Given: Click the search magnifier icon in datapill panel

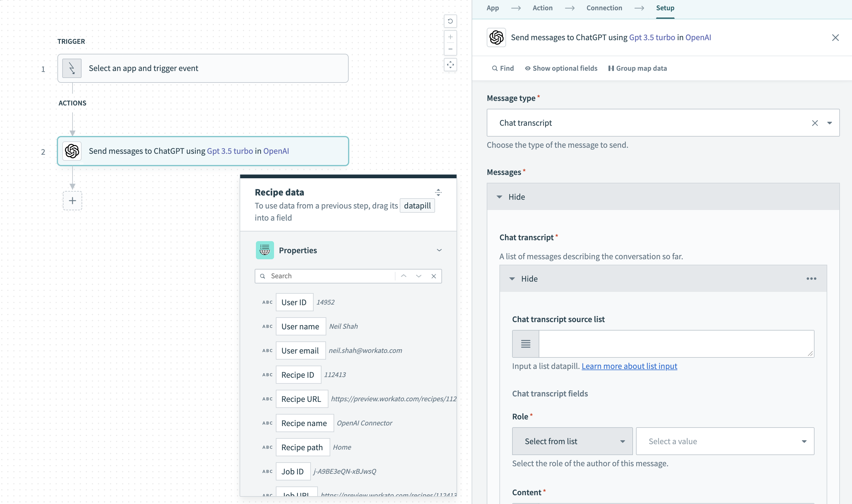Looking at the screenshot, I should coord(263,276).
